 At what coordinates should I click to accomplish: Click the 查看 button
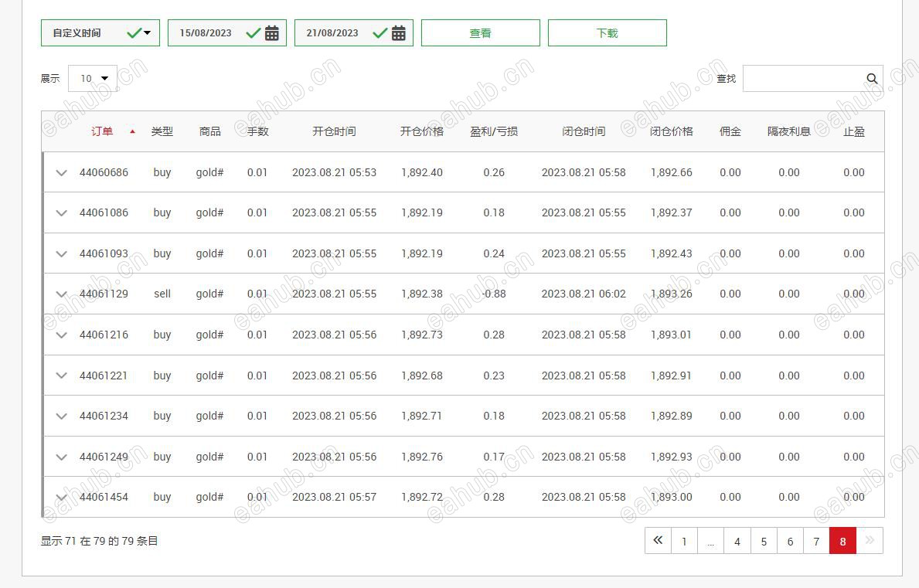[480, 32]
